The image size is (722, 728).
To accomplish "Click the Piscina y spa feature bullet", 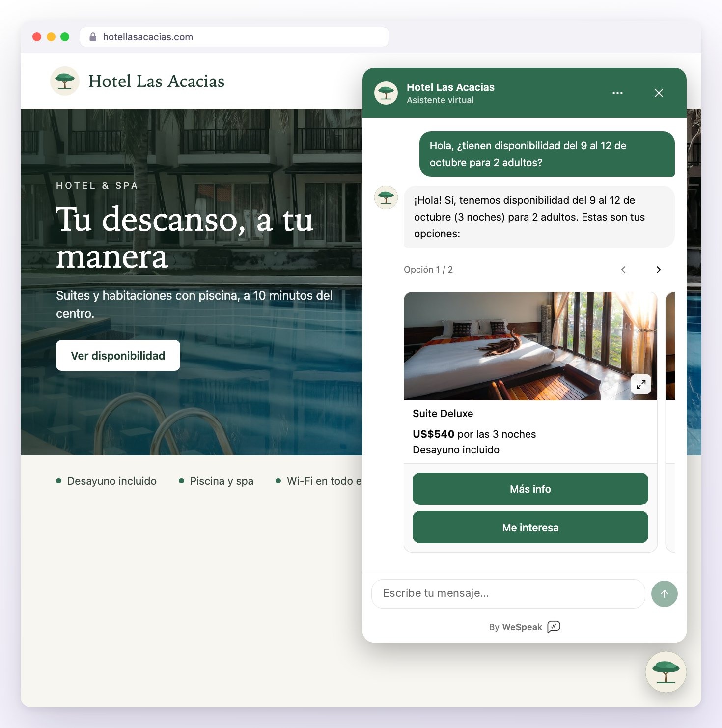I will pyautogui.click(x=216, y=481).
